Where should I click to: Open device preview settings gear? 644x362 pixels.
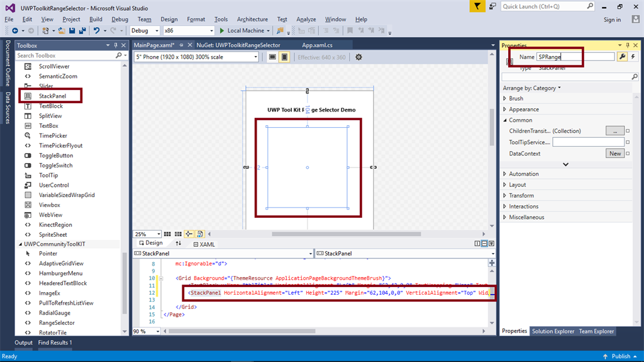(358, 57)
